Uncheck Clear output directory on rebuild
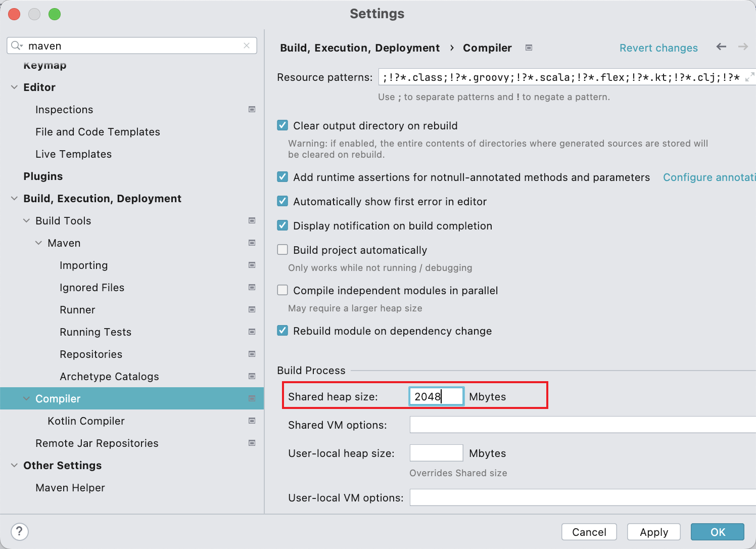 (x=283, y=125)
